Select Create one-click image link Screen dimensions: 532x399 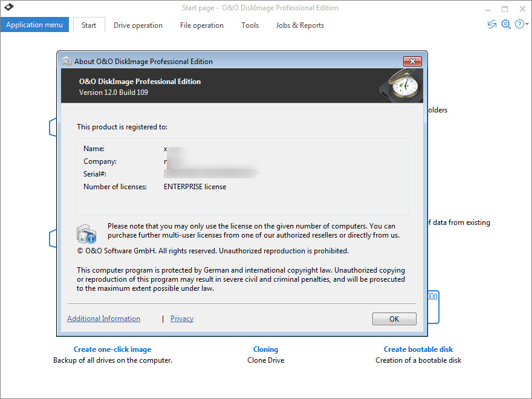point(112,349)
